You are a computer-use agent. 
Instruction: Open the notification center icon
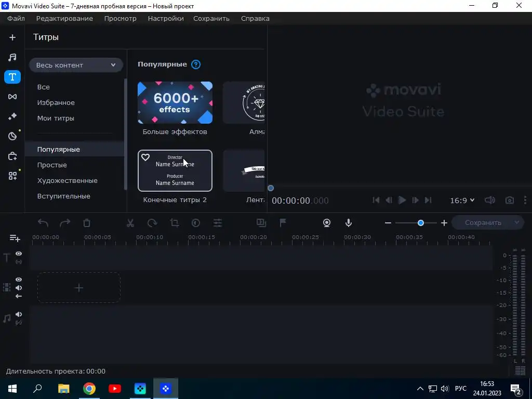coord(515,389)
